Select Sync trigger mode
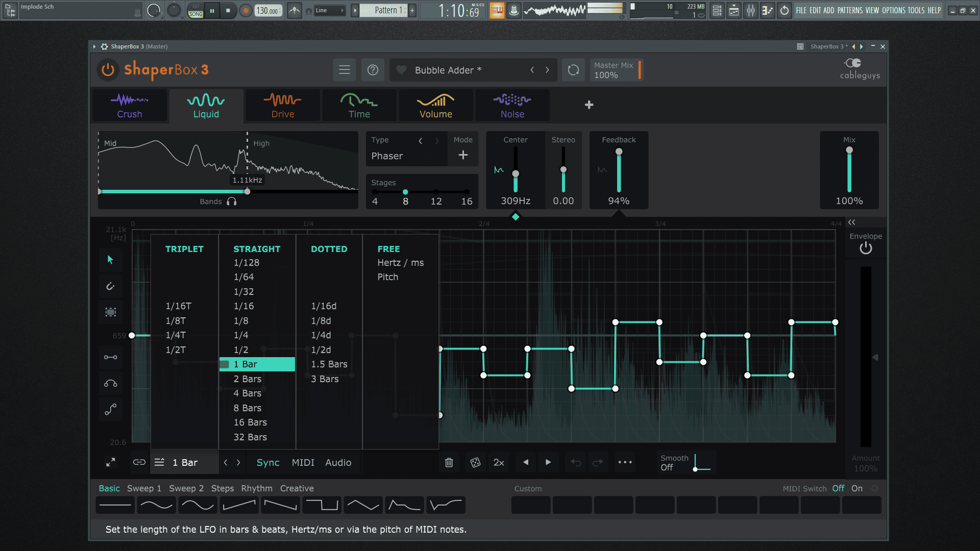Viewport: 980px width, 551px height. click(268, 462)
